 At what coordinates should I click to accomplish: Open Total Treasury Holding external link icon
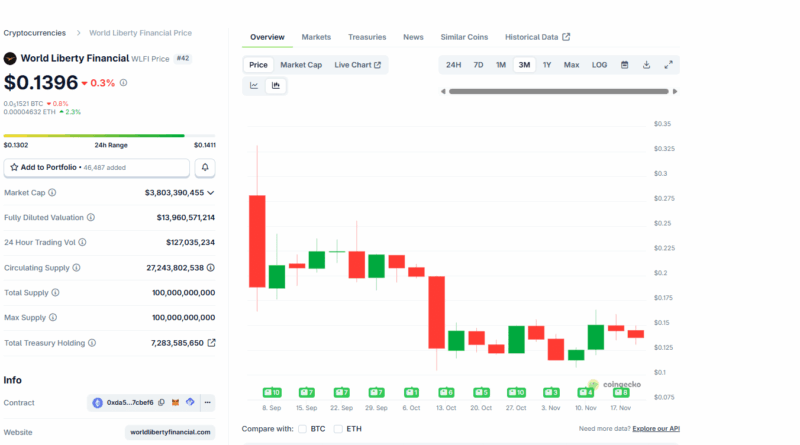pos(211,343)
